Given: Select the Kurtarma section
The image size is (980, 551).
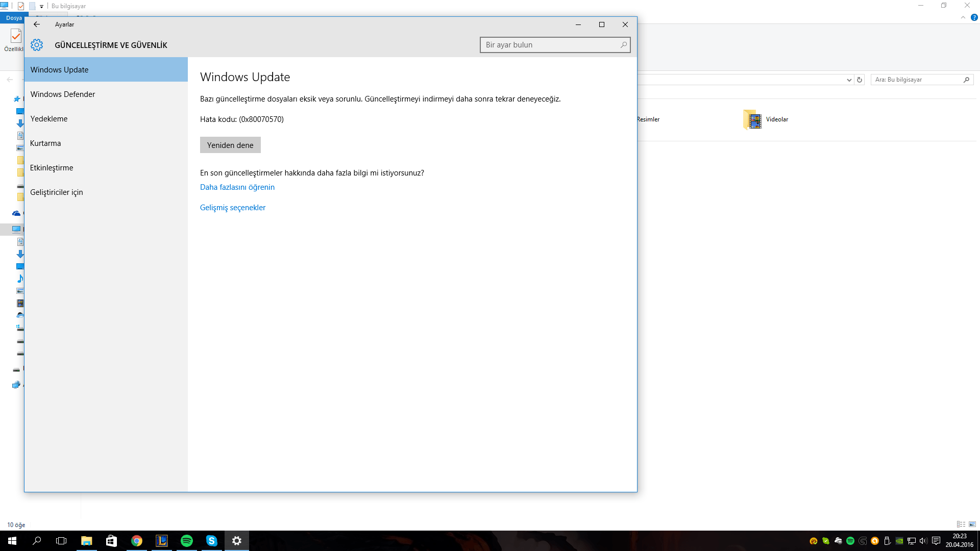Looking at the screenshot, I should (x=45, y=143).
